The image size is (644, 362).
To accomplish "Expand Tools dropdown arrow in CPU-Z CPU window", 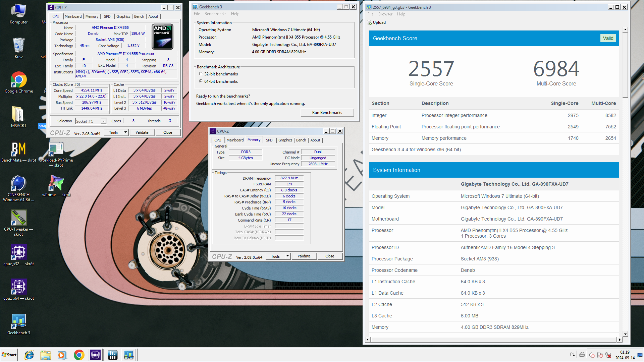I will (x=125, y=132).
